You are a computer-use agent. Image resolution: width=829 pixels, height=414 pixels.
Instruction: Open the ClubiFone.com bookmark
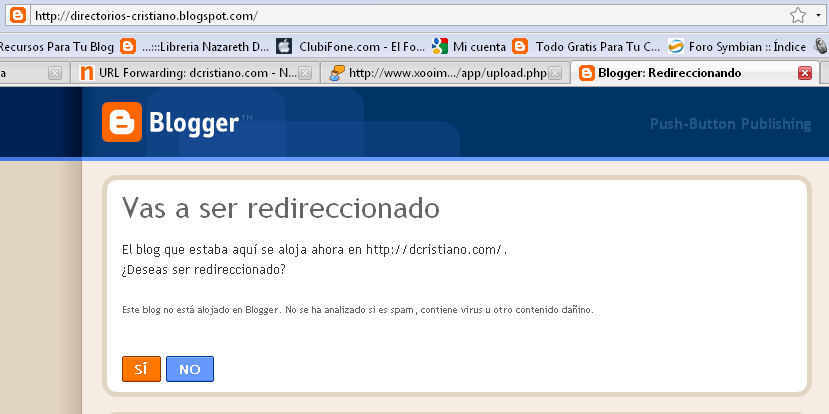(x=362, y=47)
